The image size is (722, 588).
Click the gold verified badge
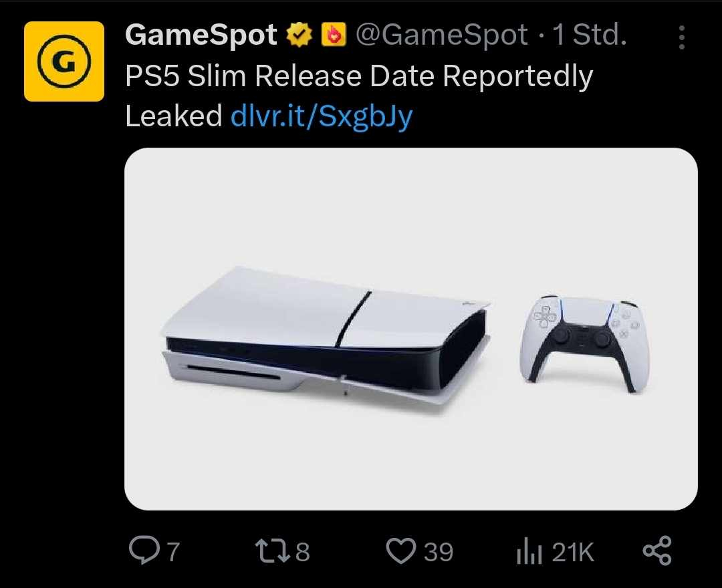pos(299,35)
